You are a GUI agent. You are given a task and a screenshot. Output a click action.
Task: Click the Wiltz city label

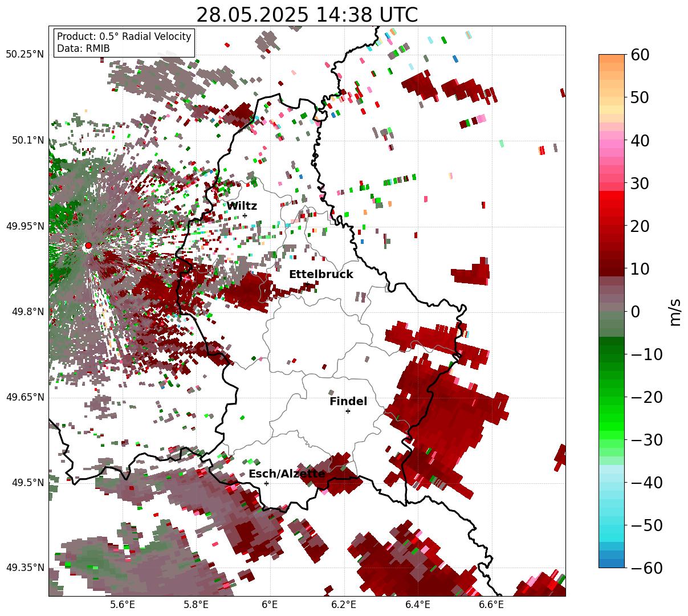[x=242, y=206]
